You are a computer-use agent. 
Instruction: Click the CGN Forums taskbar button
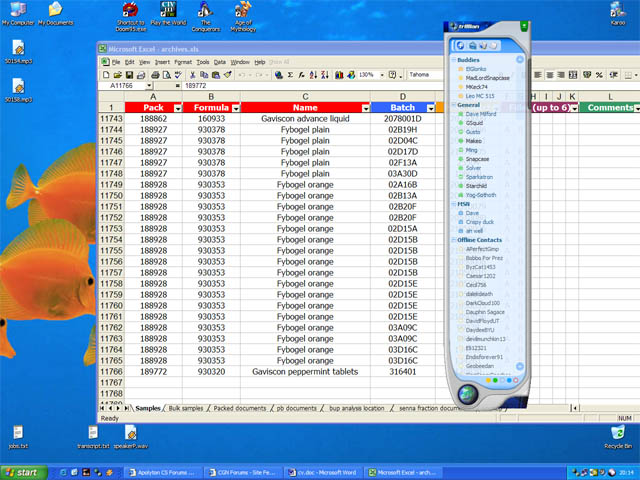coord(239,472)
